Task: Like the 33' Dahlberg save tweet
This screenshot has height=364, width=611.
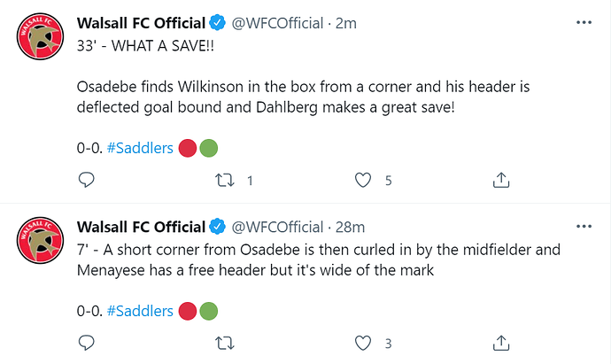Action: pyautogui.click(x=363, y=180)
